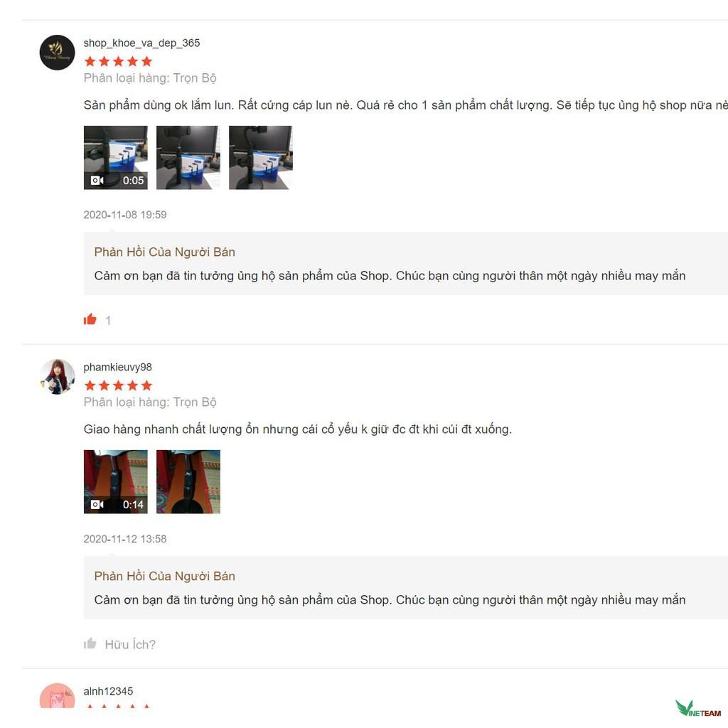Click username phamkieuvy98

pyautogui.click(x=117, y=368)
